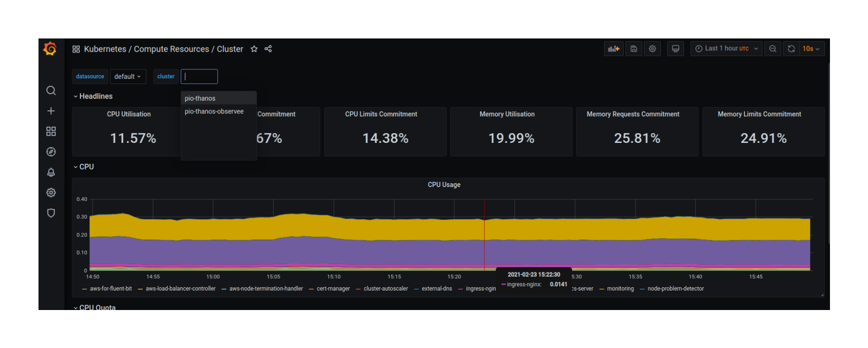Open dashboard settings gear in toolbar

click(652, 48)
